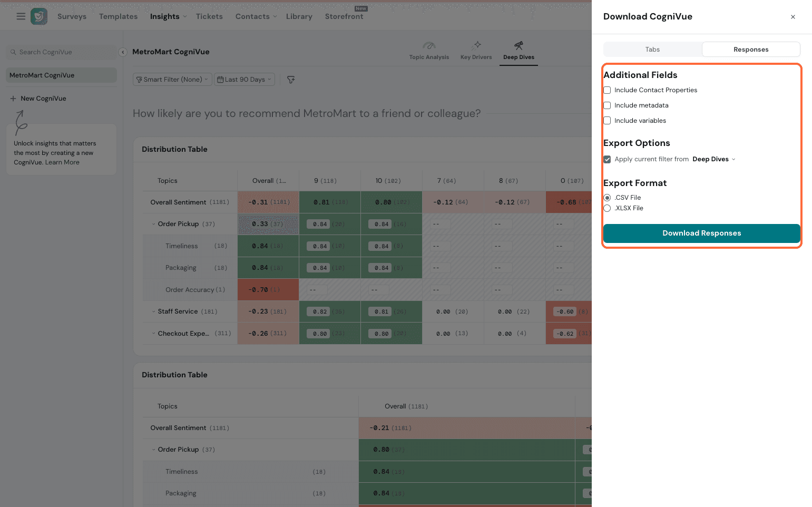
Task: Click in the Search CogniVue field
Action: point(61,52)
